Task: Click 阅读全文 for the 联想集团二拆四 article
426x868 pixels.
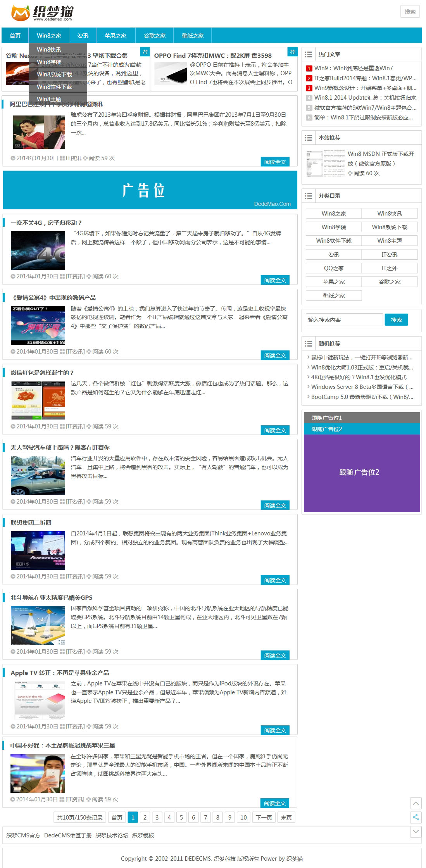Action: (275, 580)
